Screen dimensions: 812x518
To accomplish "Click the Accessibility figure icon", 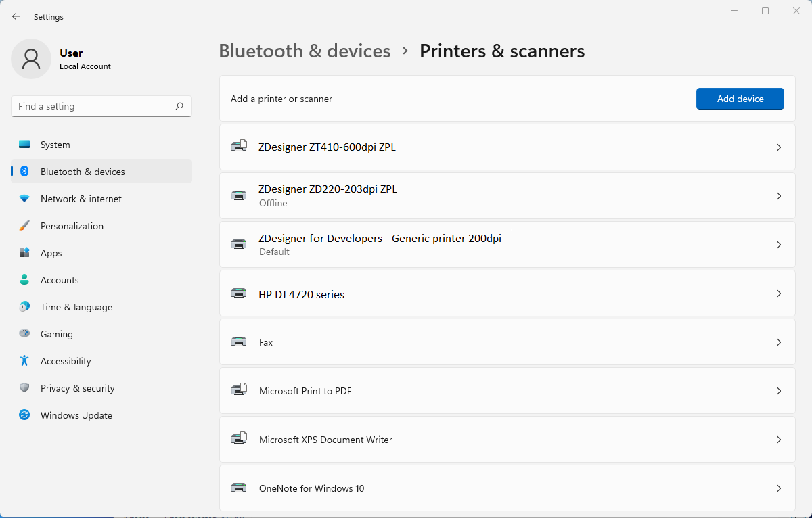I will 24,361.
